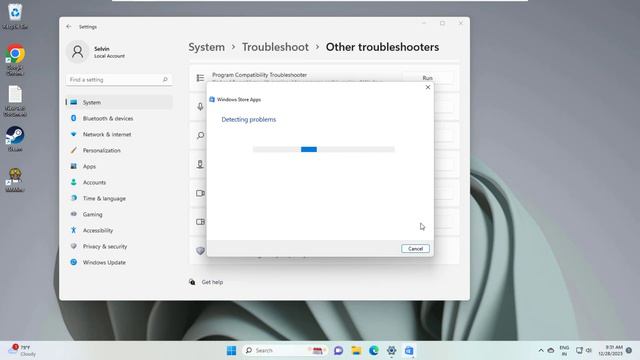
Task: Click the Troubleshoot breadcrumb link
Action: tap(276, 47)
